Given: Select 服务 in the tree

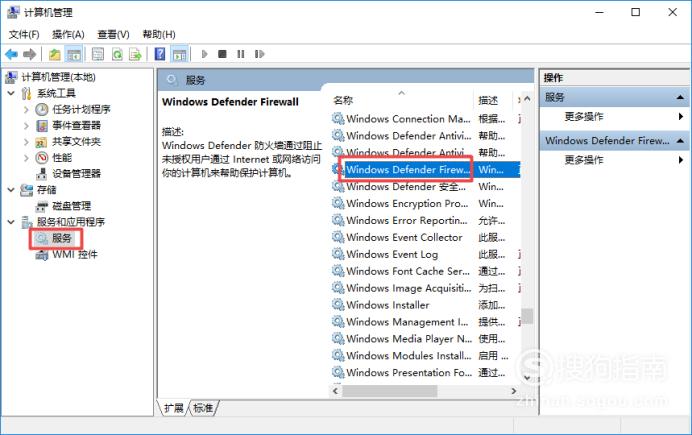Looking at the screenshot, I should (x=62, y=239).
